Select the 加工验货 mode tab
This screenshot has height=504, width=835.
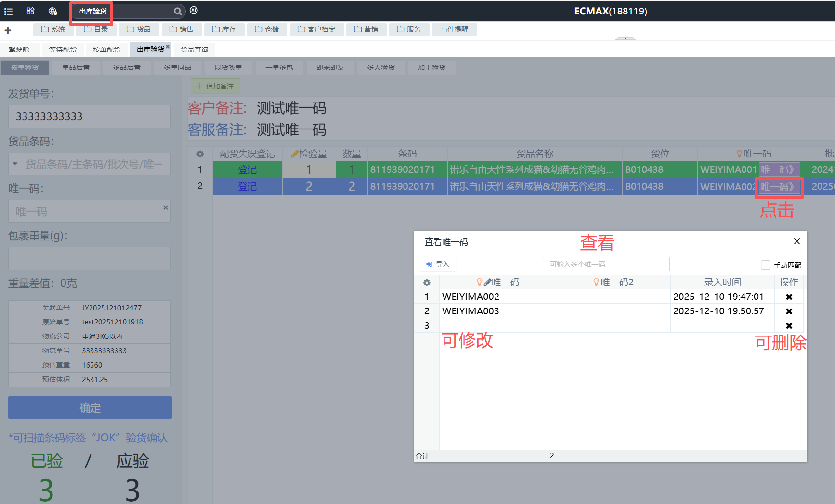(432, 67)
